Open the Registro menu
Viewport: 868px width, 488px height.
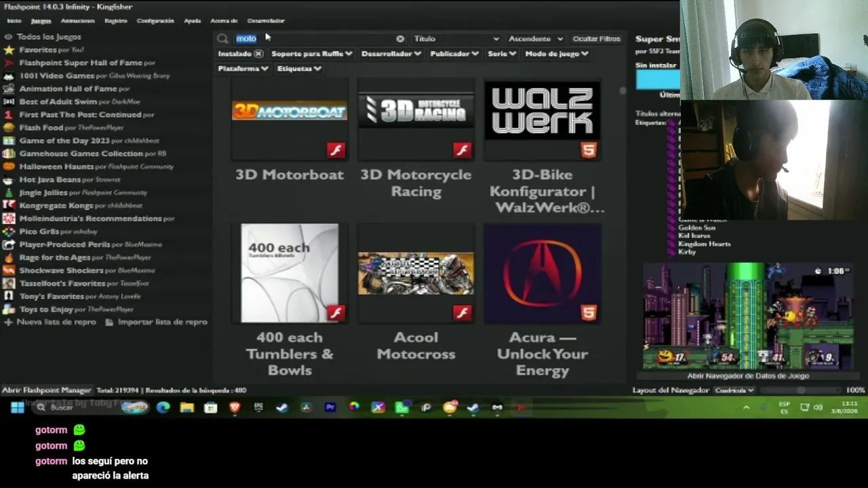pyautogui.click(x=116, y=21)
